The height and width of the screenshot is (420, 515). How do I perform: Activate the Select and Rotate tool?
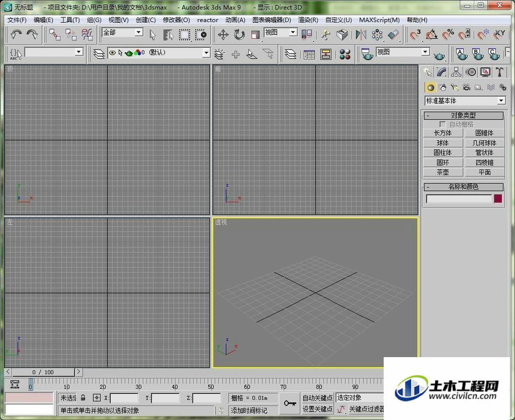(x=239, y=35)
